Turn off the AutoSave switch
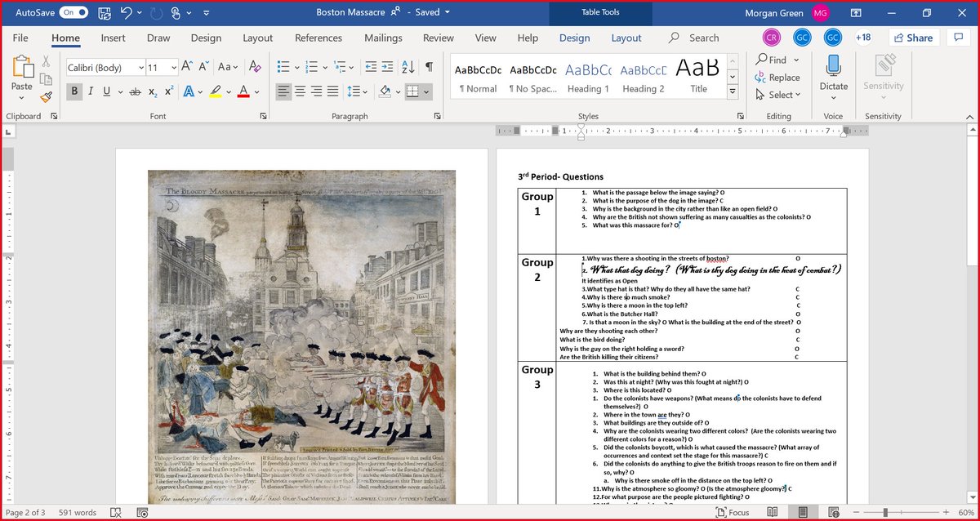Screen dimensions: 980x521 coord(73,13)
